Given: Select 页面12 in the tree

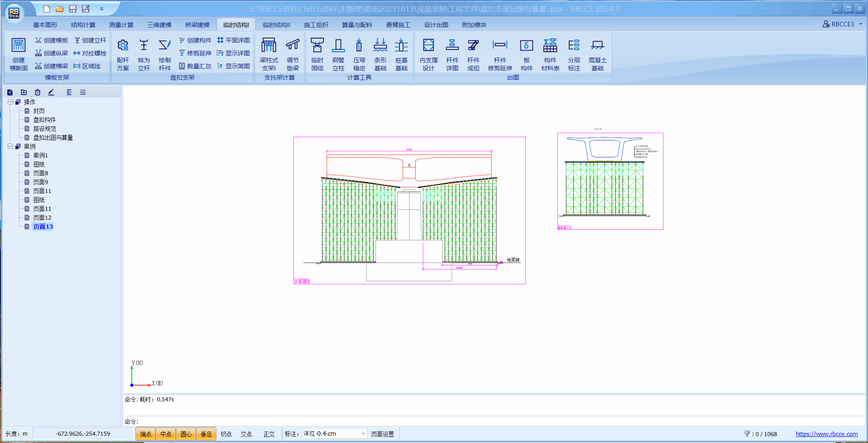Looking at the screenshot, I should (x=42, y=218).
